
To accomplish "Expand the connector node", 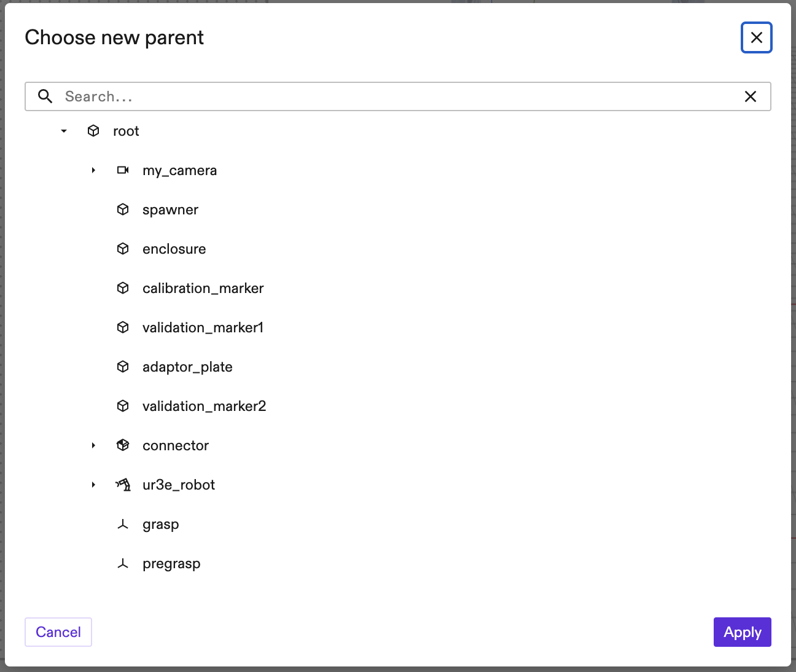I will pyautogui.click(x=93, y=445).
